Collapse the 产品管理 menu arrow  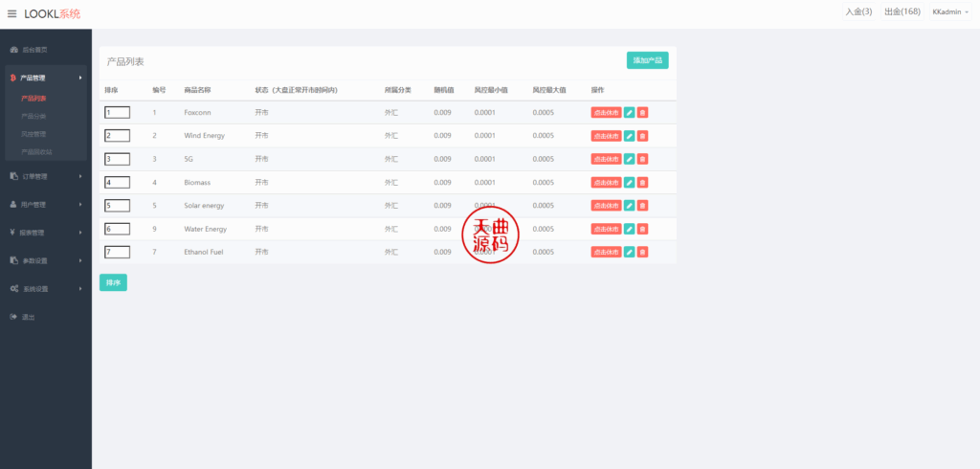[80, 78]
